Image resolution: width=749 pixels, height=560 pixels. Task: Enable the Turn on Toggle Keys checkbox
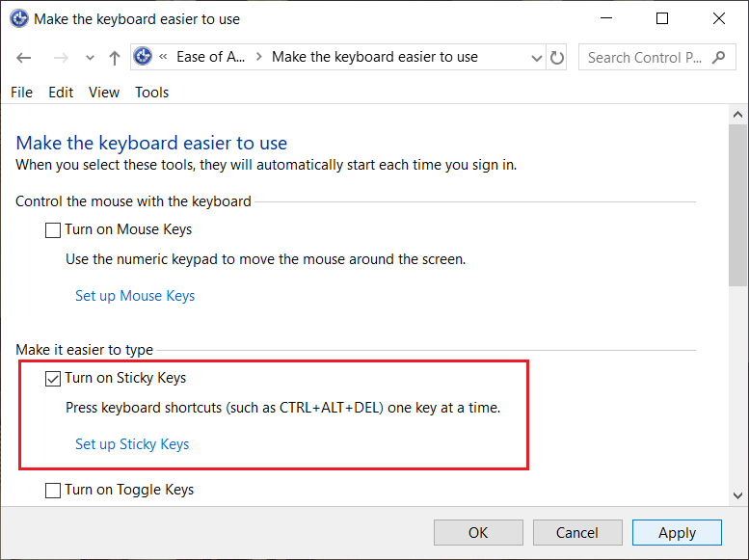click(53, 491)
